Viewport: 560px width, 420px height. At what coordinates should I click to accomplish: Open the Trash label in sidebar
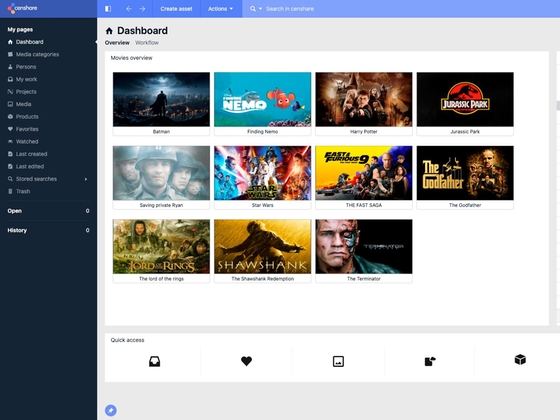[x=23, y=191]
